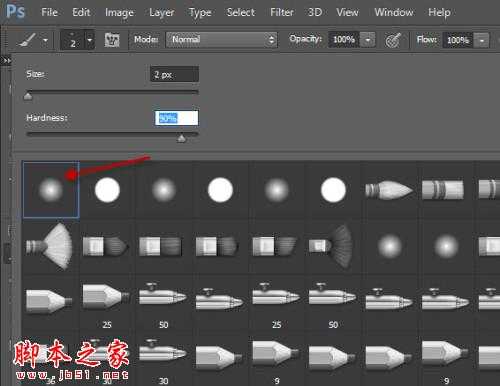Select the third hard round brush preset
This screenshot has height=386, width=500.
[333, 190]
